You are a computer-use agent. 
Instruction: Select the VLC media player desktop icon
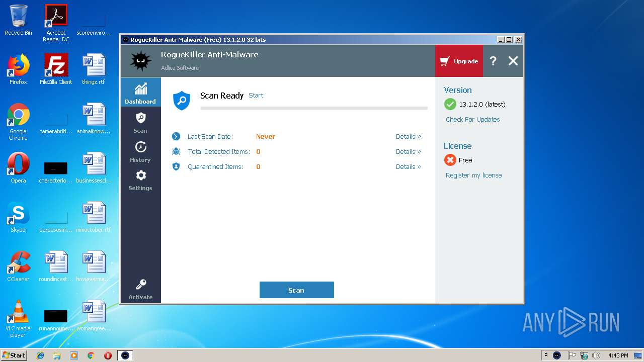click(x=18, y=319)
